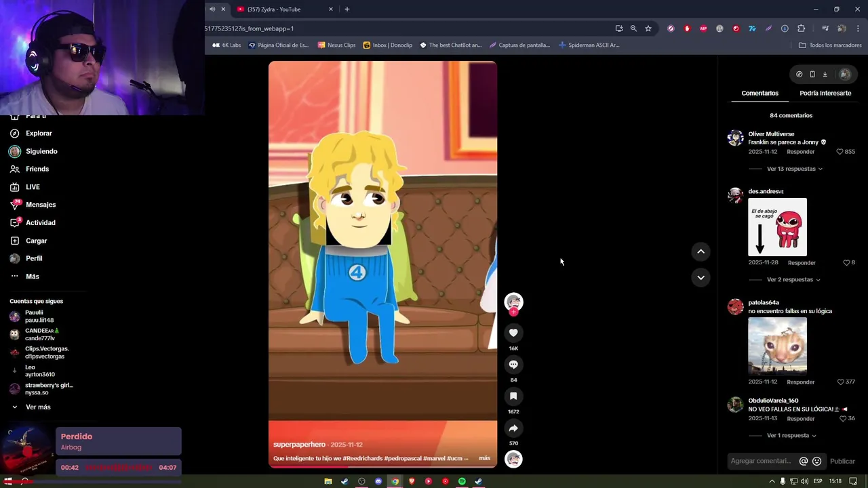Viewport: 868px width, 488px height.
Task: Insert mention with the @ icon
Action: [x=803, y=461]
